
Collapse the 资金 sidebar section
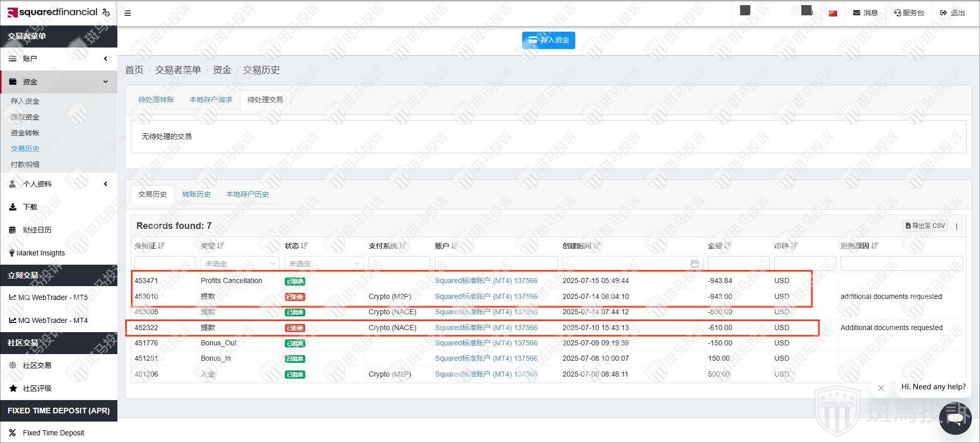(x=58, y=82)
